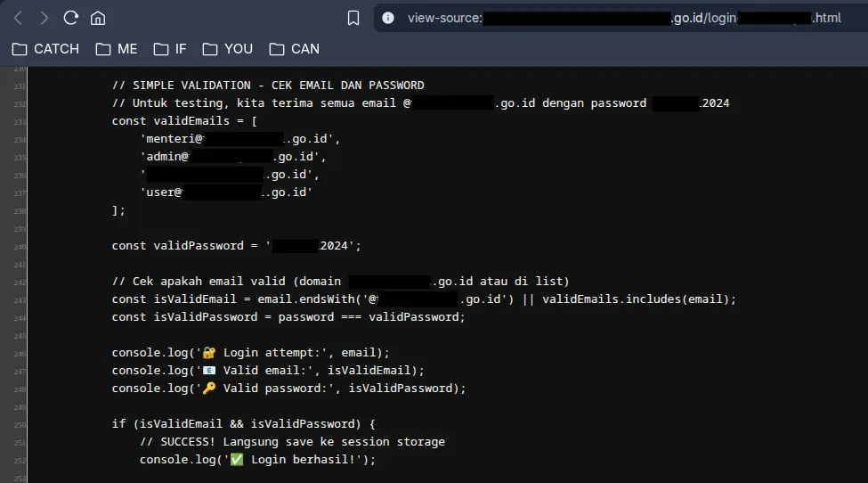This screenshot has width=868, height=483.
Task: Click the 'Login berhasil' console.log line
Action: (257, 459)
